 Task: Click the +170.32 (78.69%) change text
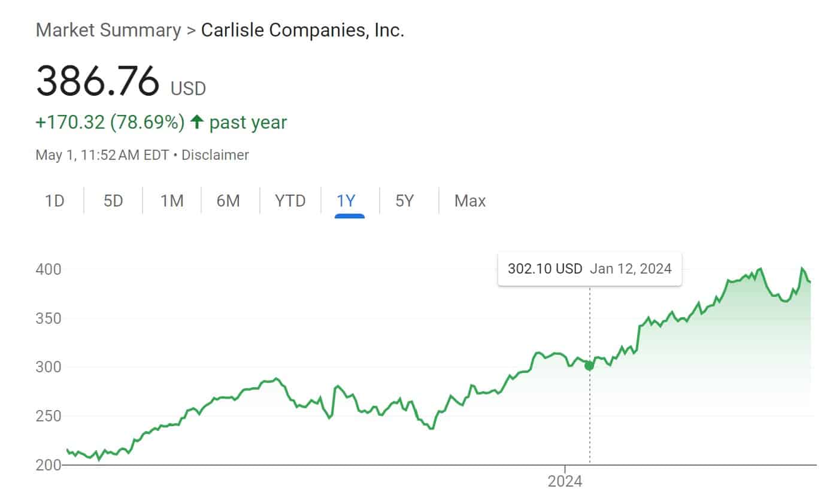click(110, 123)
